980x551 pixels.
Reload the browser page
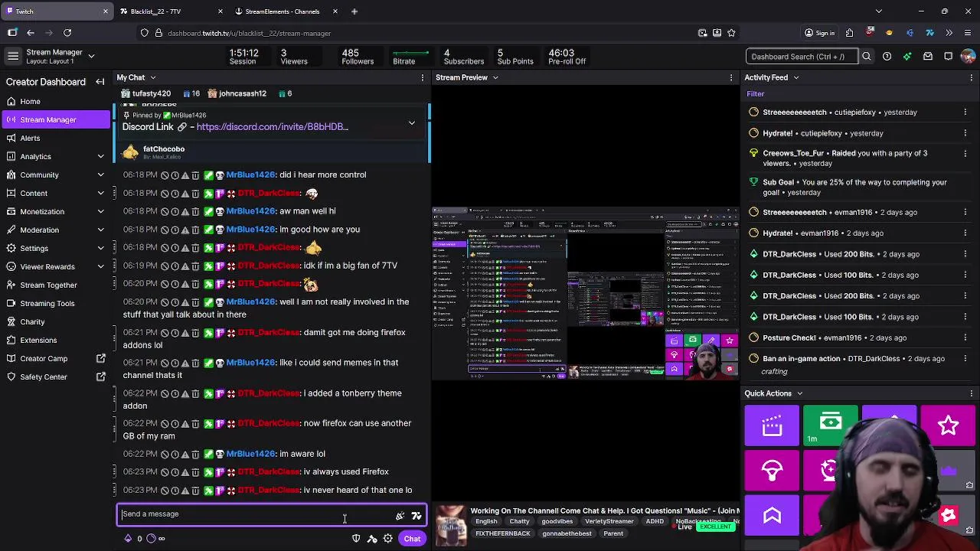click(67, 33)
